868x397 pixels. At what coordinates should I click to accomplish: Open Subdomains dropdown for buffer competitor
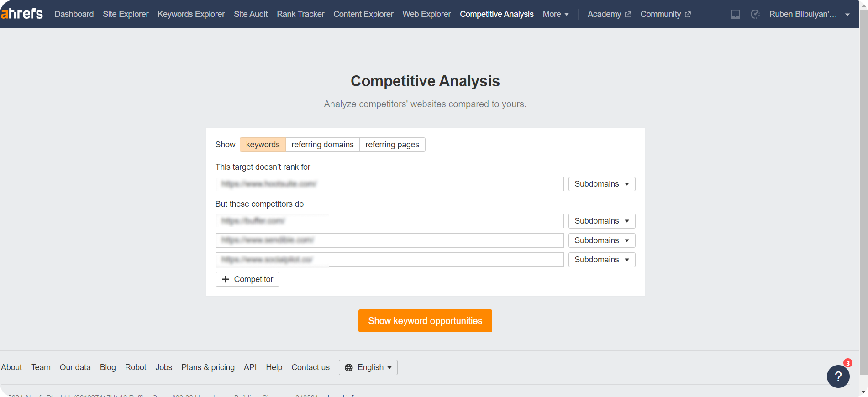point(602,221)
